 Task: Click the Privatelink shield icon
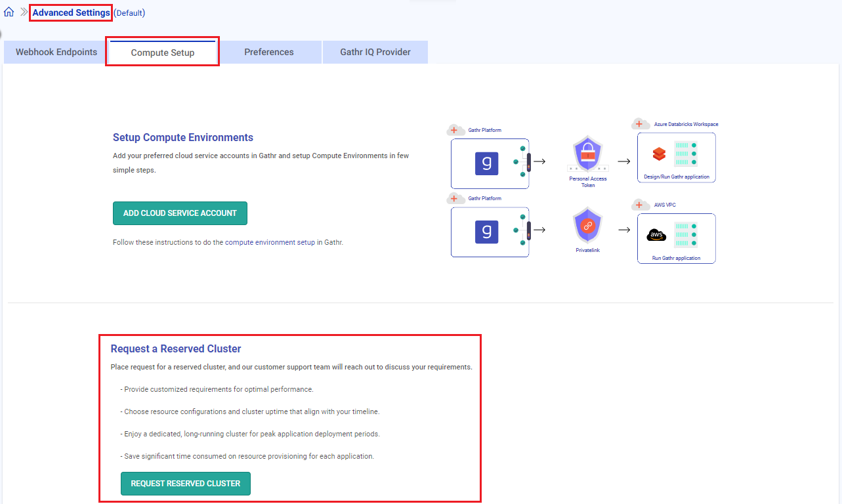[x=587, y=225]
